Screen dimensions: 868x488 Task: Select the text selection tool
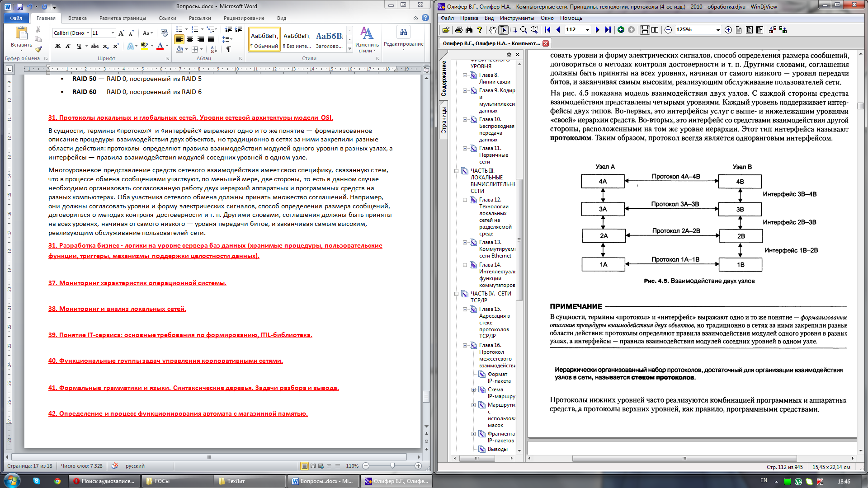point(503,30)
